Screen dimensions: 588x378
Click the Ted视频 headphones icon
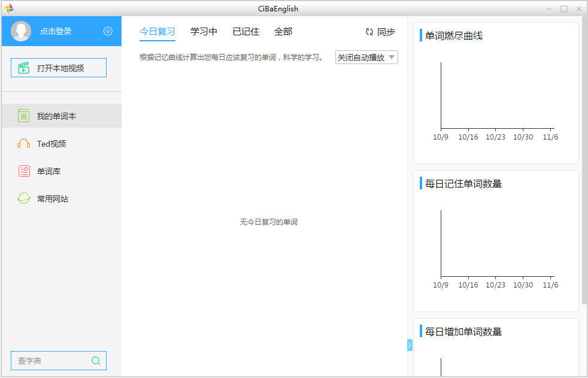(23, 144)
